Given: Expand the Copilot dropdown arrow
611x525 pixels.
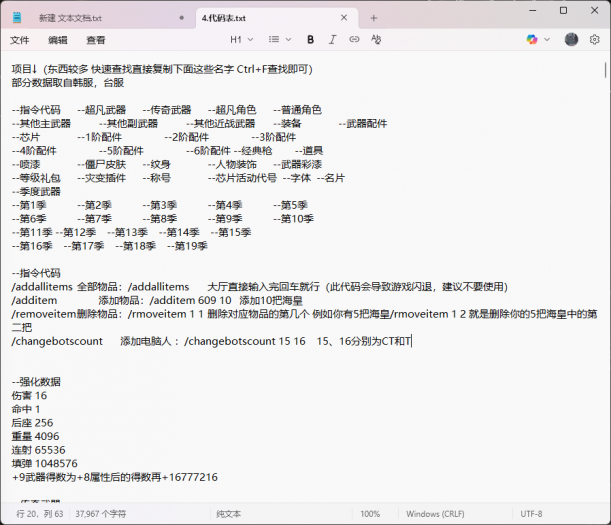Looking at the screenshot, I should coord(547,39).
